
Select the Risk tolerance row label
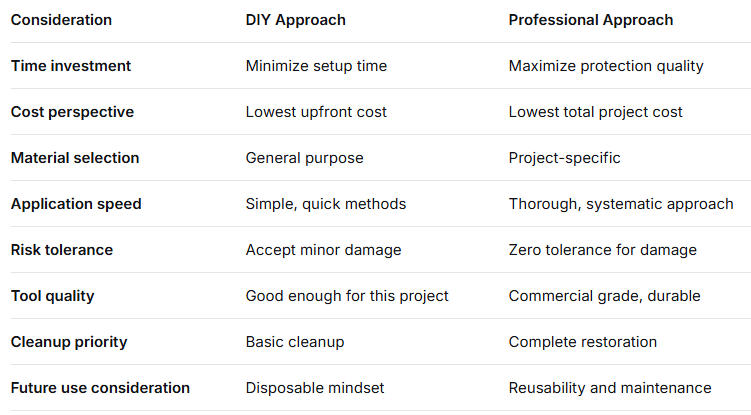click(62, 250)
